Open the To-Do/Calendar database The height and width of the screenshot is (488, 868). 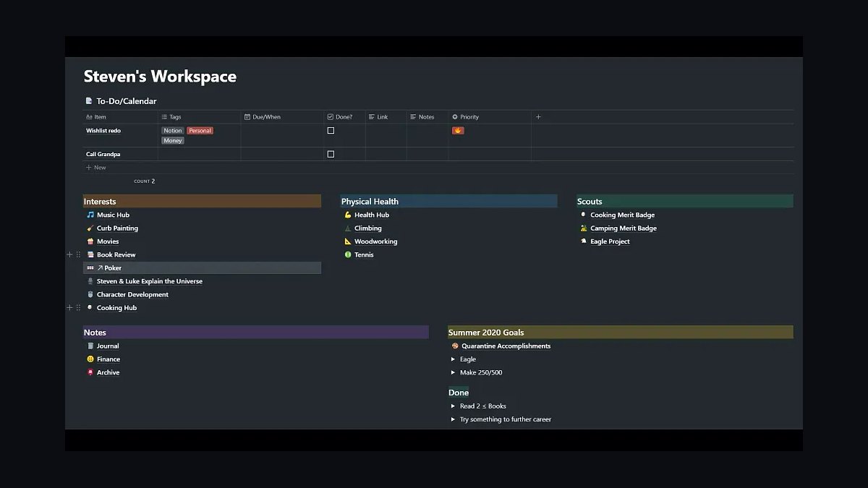pos(127,101)
